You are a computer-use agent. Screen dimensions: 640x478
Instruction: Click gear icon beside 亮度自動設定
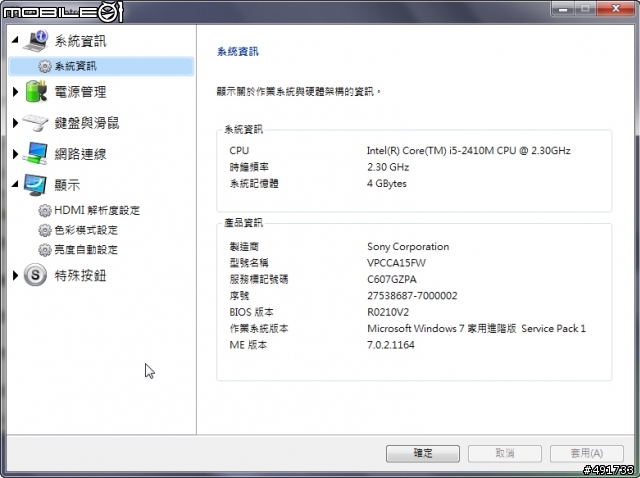pos(44,249)
